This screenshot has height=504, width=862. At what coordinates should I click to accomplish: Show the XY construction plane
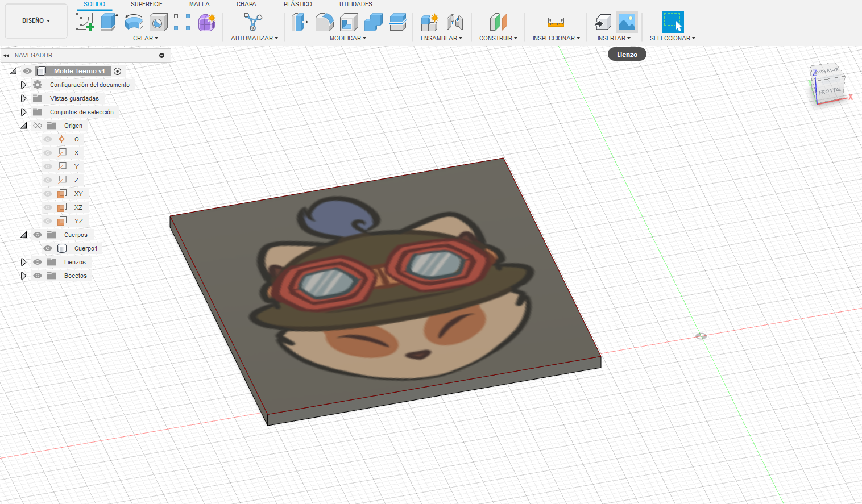coord(48,194)
